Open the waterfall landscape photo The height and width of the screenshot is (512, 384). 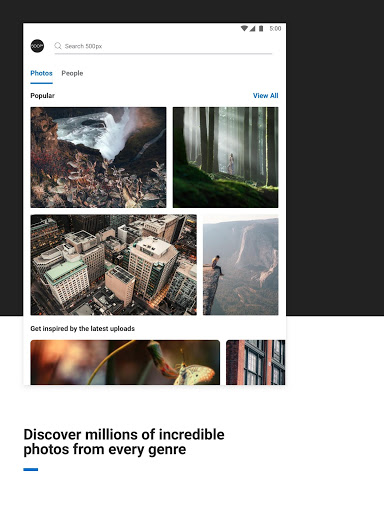click(x=98, y=157)
